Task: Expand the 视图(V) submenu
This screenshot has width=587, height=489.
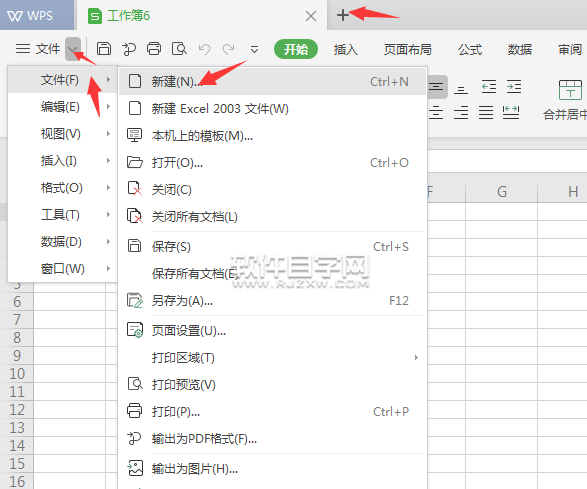Action: [x=63, y=134]
